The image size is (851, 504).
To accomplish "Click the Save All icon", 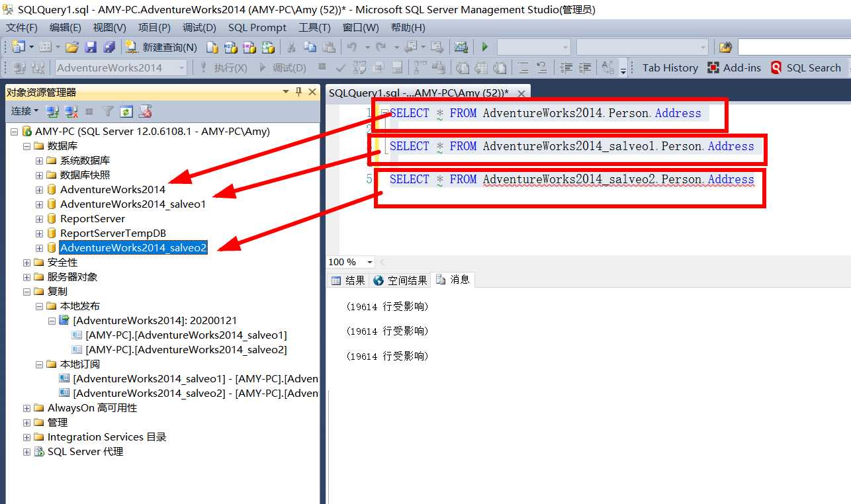I will pyautogui.click(x=108, y=47).
